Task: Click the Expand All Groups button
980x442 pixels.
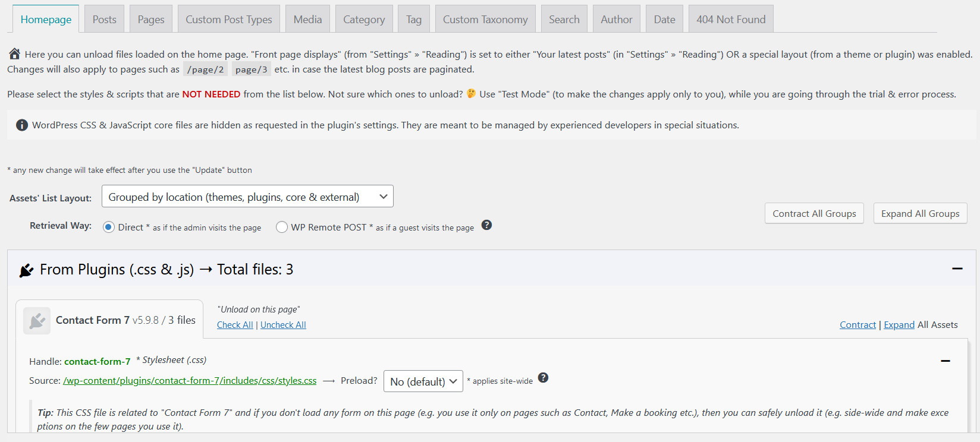Action: click(x=921, y=213)
